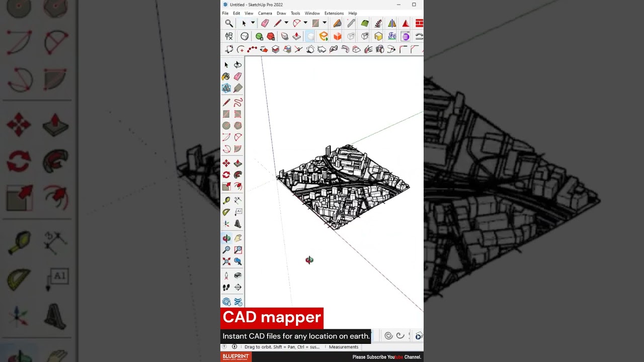Click the red triangle extension icon
644x362 pixels.
point(406,23)
